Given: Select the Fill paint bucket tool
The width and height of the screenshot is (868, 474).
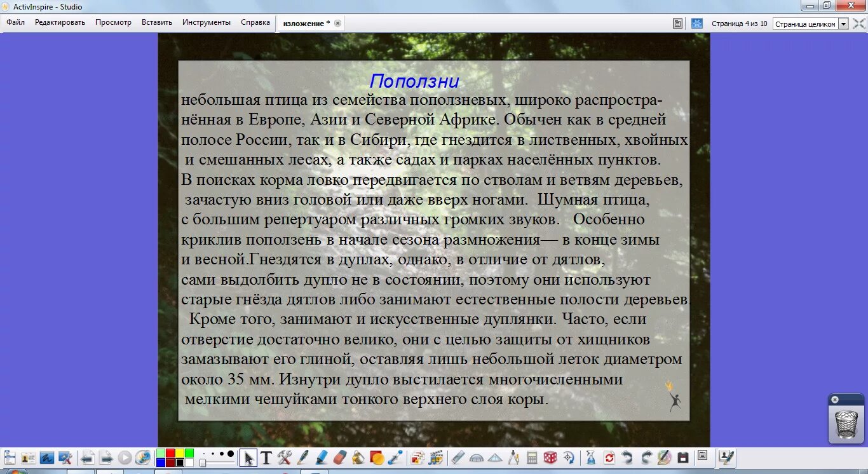Looking at the screenshot, I should tap(358, 457).
